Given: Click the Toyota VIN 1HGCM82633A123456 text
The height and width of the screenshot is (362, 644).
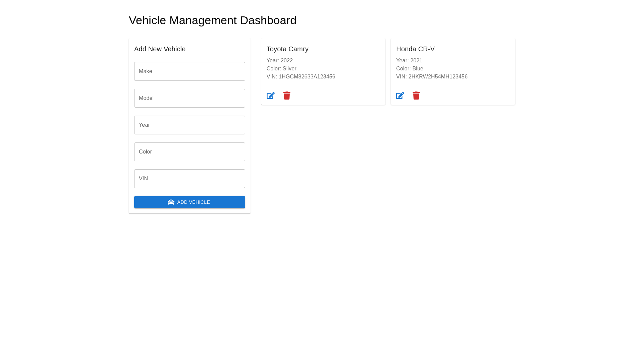Looking at the screenshot, I should pyautogui.click(x=301, y=77).
